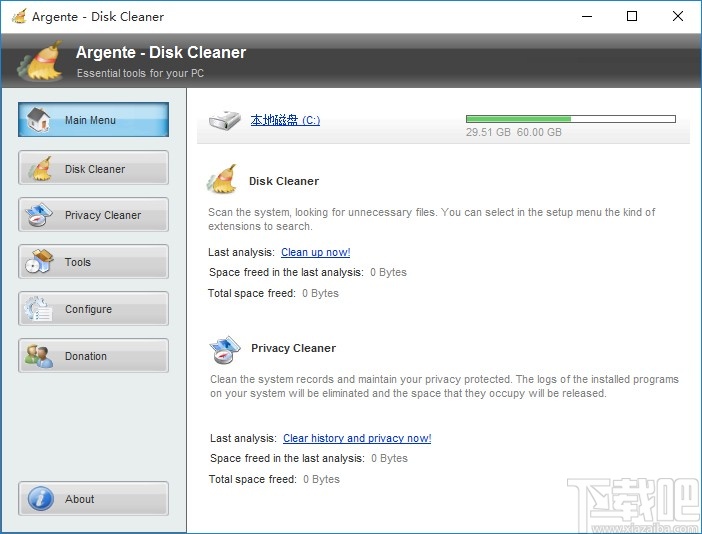This screenshot has width=702, height=534.
Task: Open the 本地磁盘 (C:) drive link
Action: (x=285, y=120)
